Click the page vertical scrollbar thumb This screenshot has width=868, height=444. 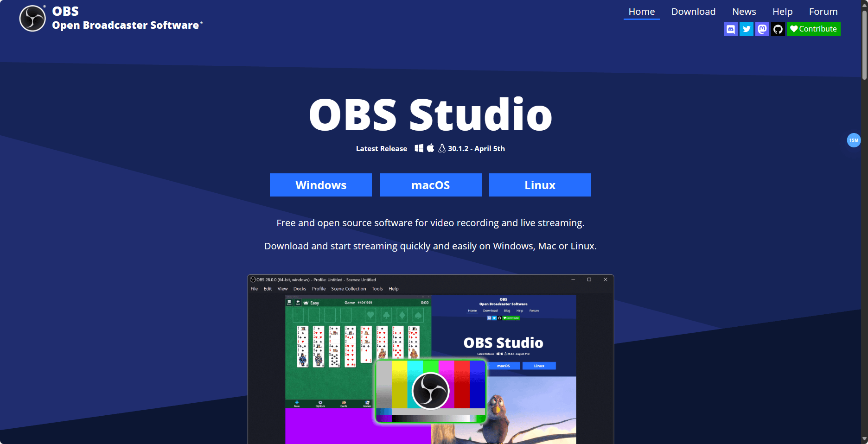864,44
